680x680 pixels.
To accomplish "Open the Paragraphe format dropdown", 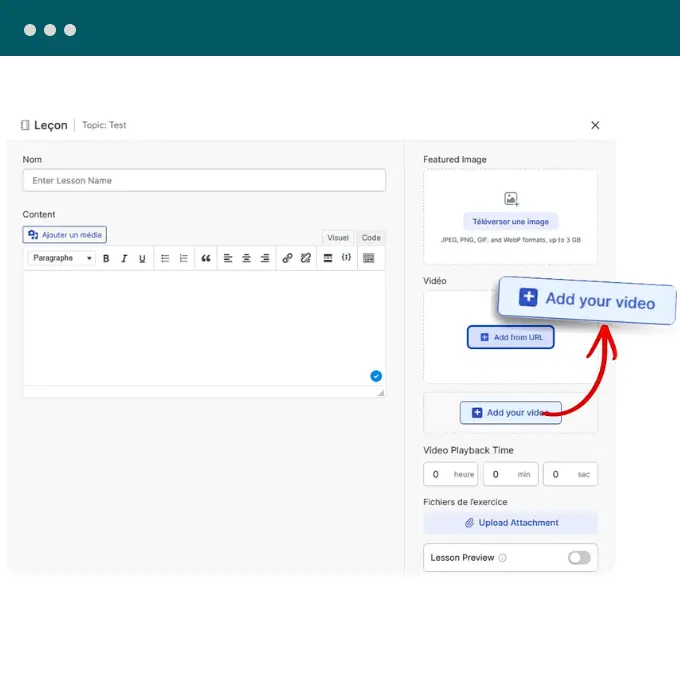I will [62, 258].
